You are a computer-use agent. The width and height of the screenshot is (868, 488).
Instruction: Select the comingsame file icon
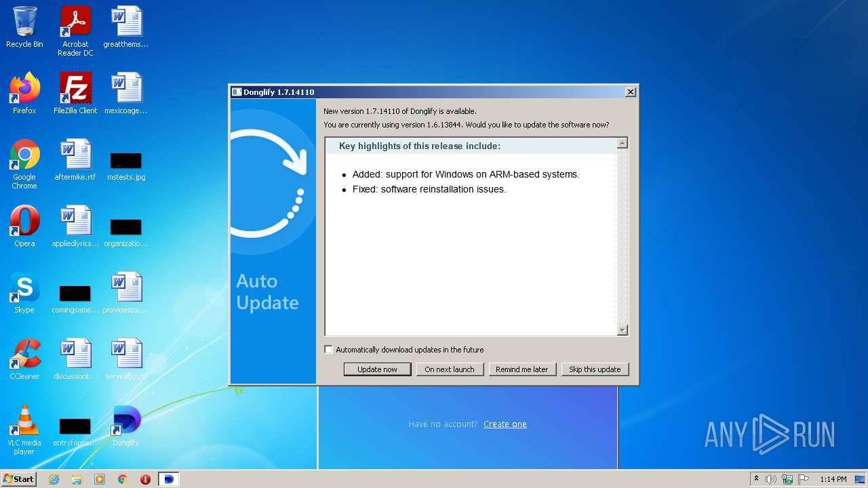click(75, 299)
